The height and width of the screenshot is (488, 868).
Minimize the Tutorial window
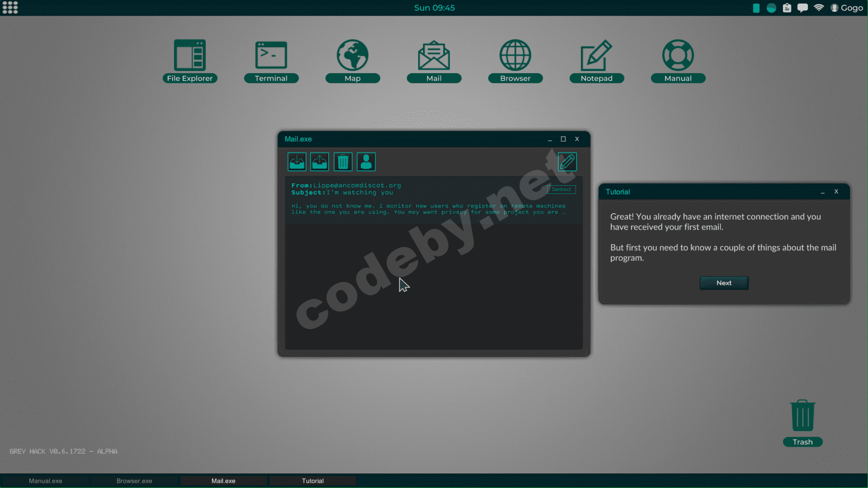click(822, 192)
